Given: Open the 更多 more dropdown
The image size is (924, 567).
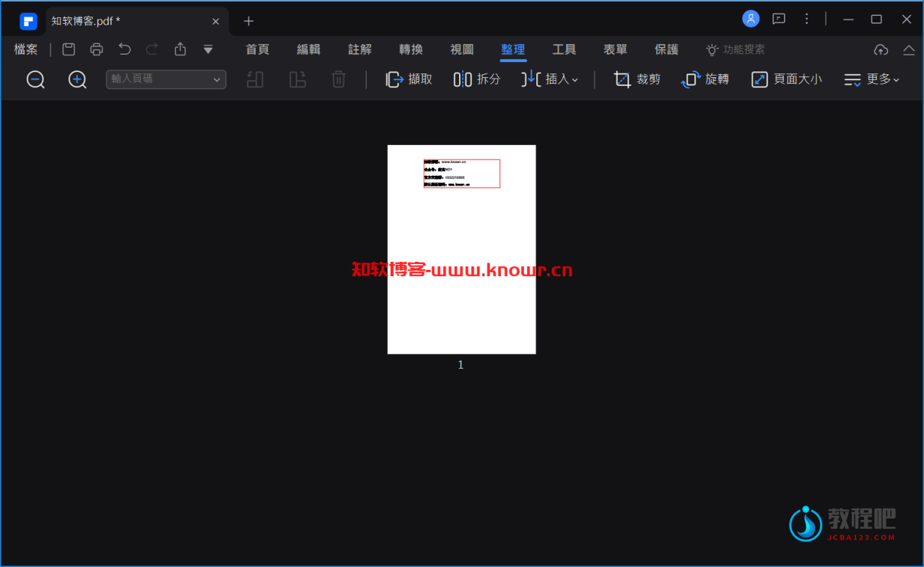Looking at the screenshot, I should (x=872, y=79).
